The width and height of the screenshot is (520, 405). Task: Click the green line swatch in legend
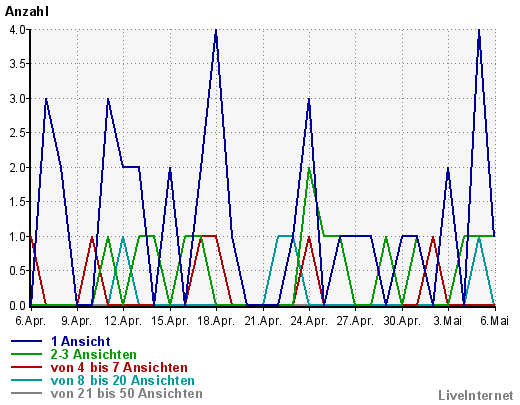point(27,354)
